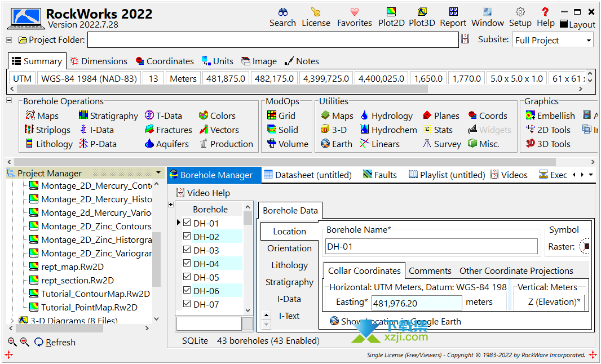The width and height of the screenshot is (601, 364).
Task: Click the Raster symbol swatch
Action: (584, 246)
